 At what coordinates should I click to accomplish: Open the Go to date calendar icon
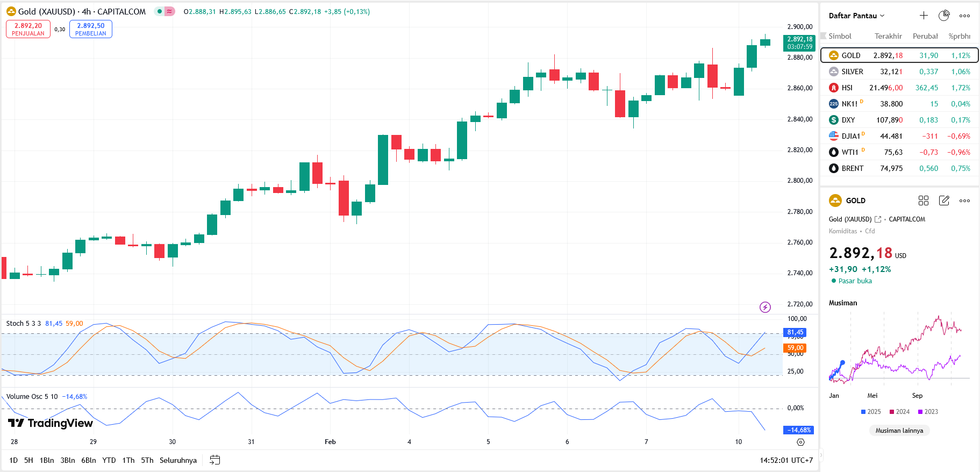coord(214,460)
